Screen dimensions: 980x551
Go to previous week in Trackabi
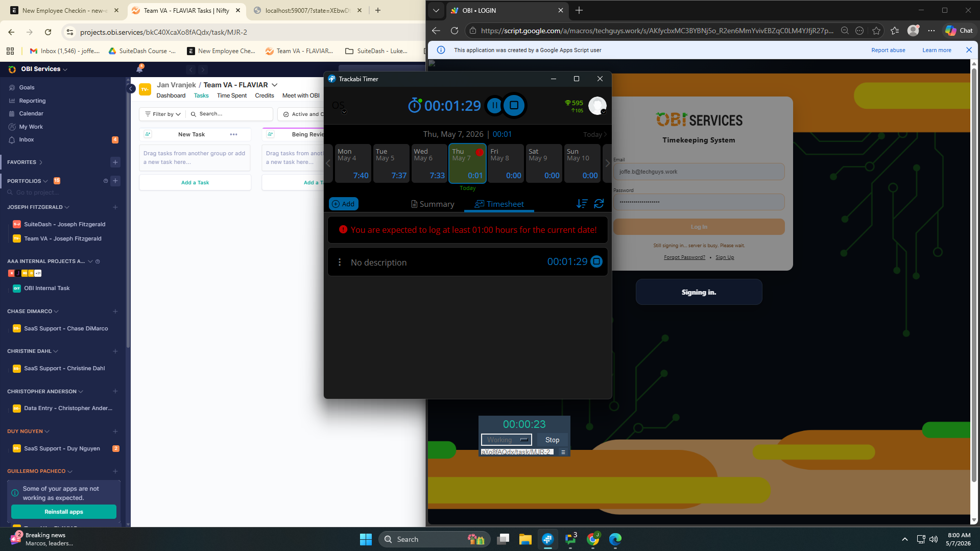click(328, 163)
